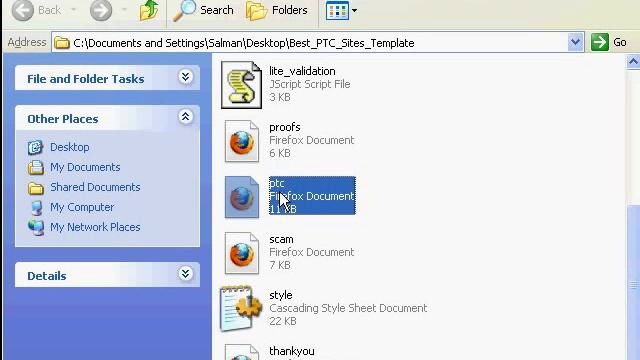Screen dimensions: 640x360
Task: Go up one folder level
Action: click(149, 10)
